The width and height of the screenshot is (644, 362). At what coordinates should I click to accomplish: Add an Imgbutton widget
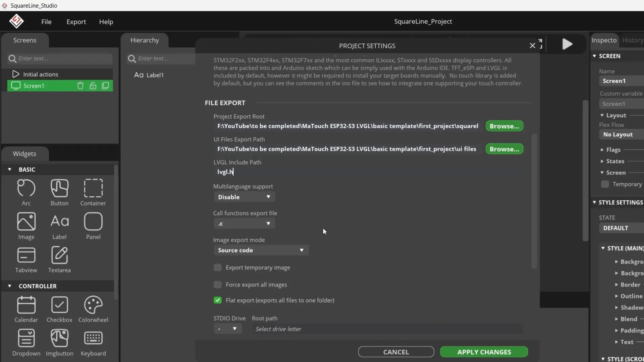[59, 343]
